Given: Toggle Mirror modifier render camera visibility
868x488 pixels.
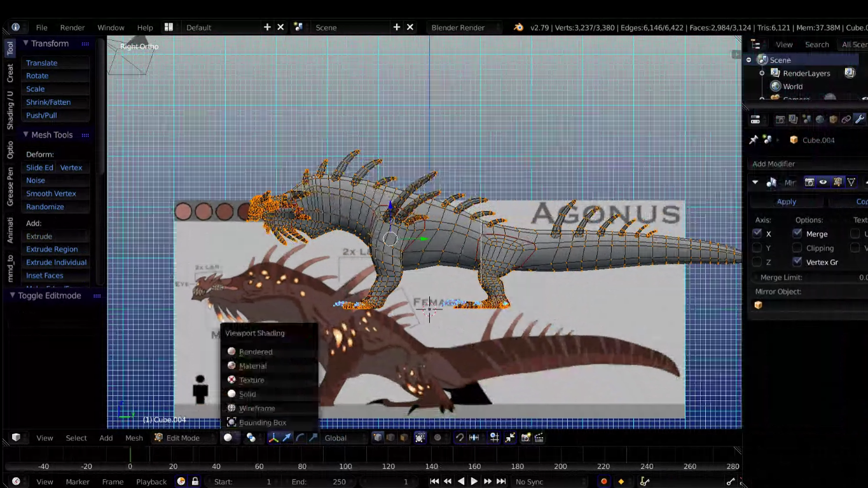Looking at the screenshot, I should coord(809,182).
